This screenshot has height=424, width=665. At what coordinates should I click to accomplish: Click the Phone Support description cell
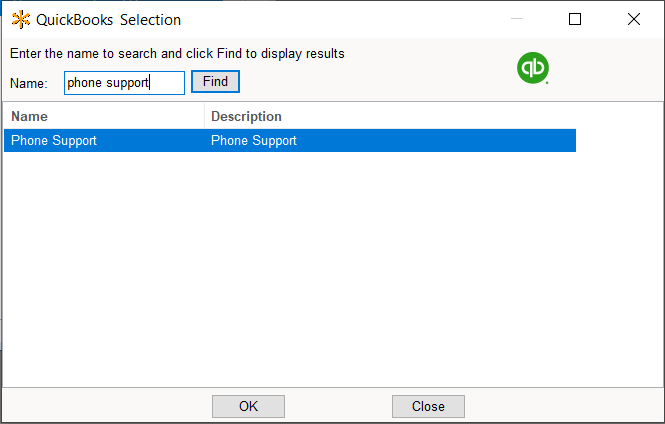tap(254, 141)
